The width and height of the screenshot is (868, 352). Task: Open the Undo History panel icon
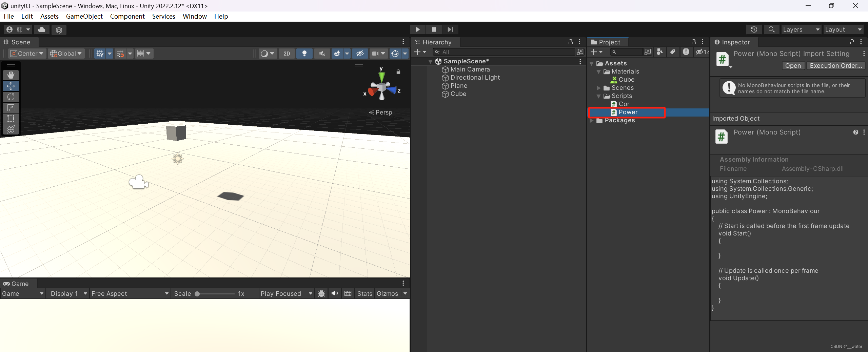pos(753,29)
